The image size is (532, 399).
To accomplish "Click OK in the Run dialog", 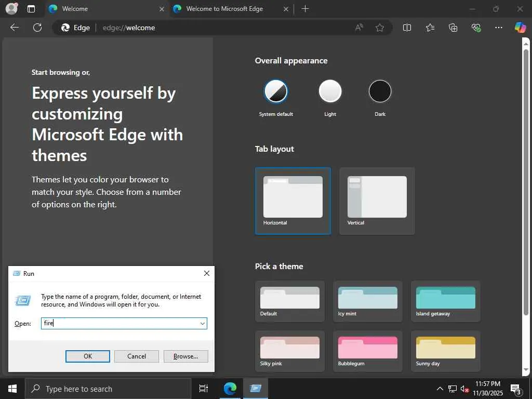I will [x=87, y=356].
